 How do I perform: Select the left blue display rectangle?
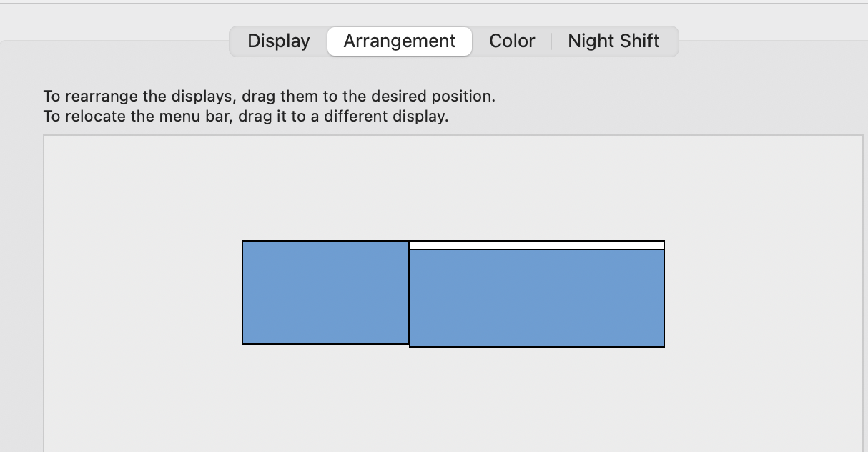325,293
